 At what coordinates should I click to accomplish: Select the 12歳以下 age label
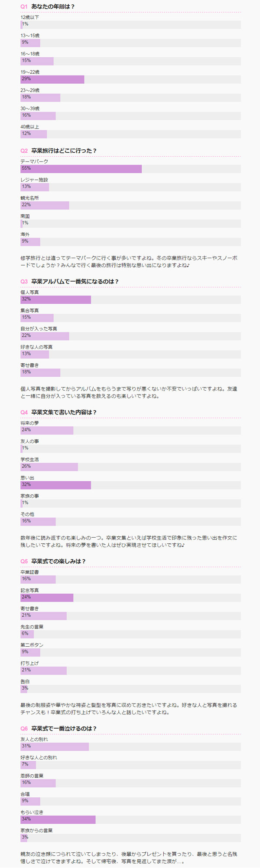tap(29, 17)
